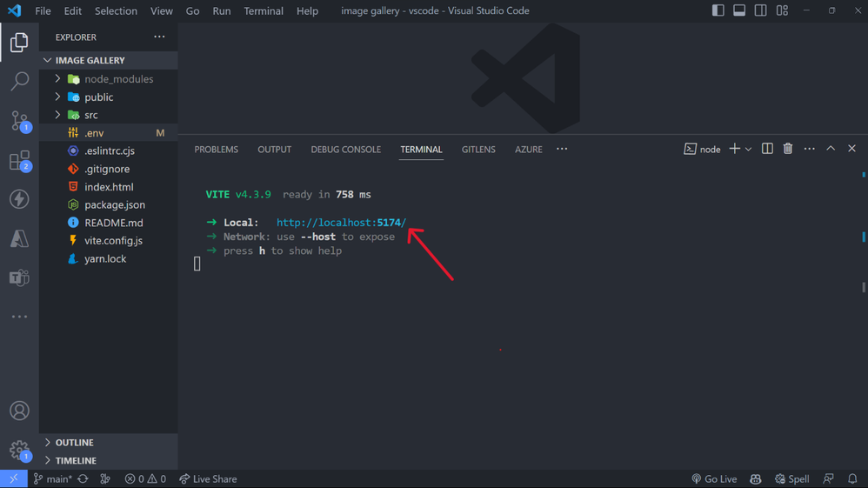Show additional views ellipsis in activity bar

coord(19,317)
